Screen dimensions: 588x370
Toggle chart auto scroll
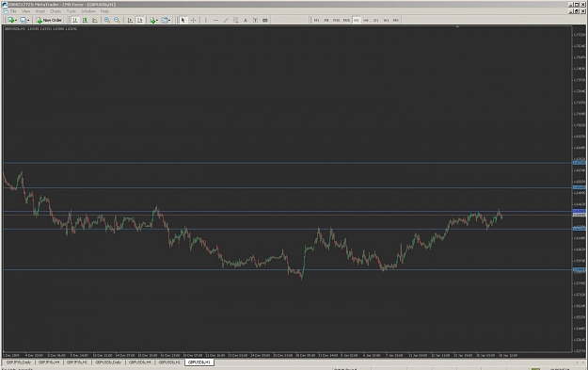pos(130,21)
